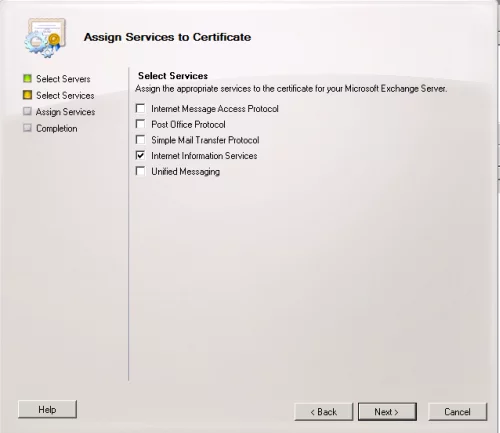The image size is (500, 433).
Task: Enable the Unified Messaging checkbox
Action: tap(140, 171)
